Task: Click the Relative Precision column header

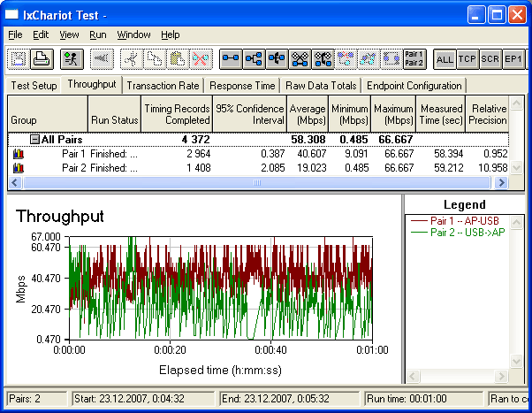Action: coord(487,114)
